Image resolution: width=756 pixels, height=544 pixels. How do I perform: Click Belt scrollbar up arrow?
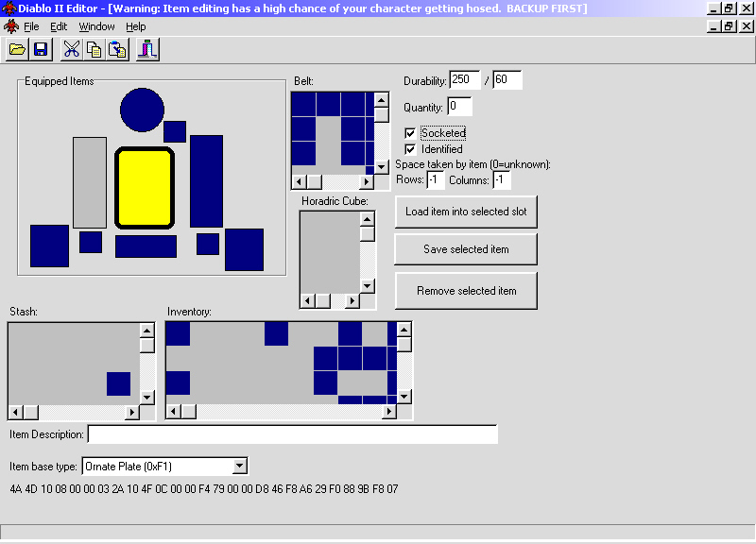click(382, 100)
